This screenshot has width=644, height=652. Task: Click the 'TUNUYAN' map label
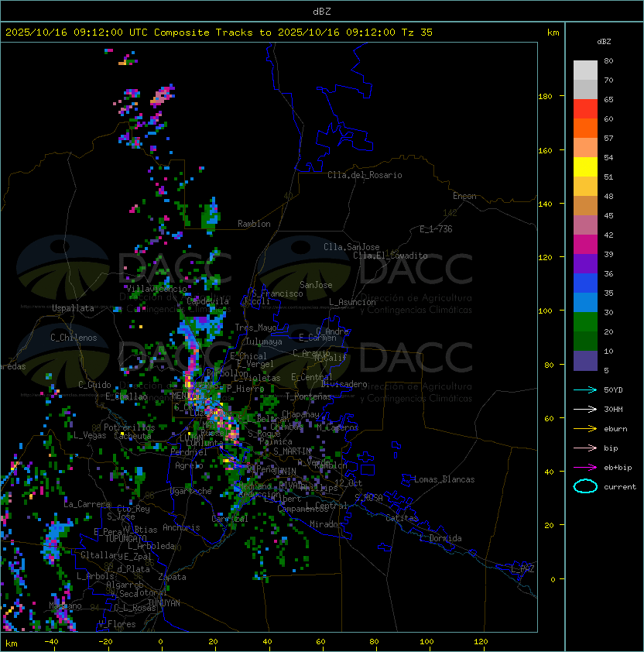pyautogui.click(x=164, y=603)
